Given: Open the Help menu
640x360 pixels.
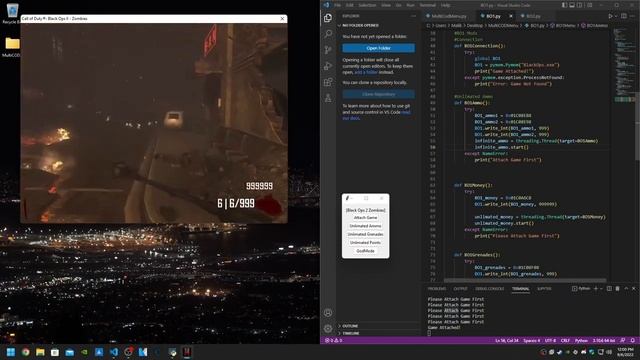Looking at the screenshot, I should [445, 5].
